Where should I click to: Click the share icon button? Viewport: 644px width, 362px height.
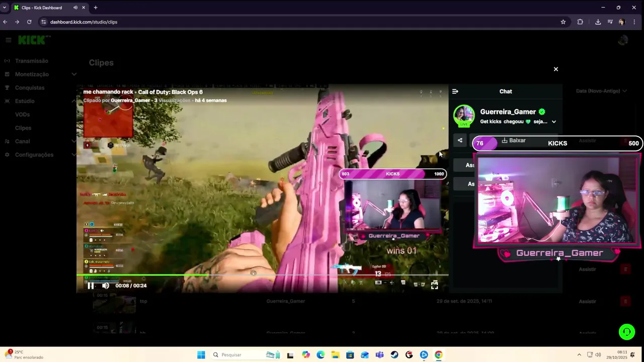pos(460,141)
